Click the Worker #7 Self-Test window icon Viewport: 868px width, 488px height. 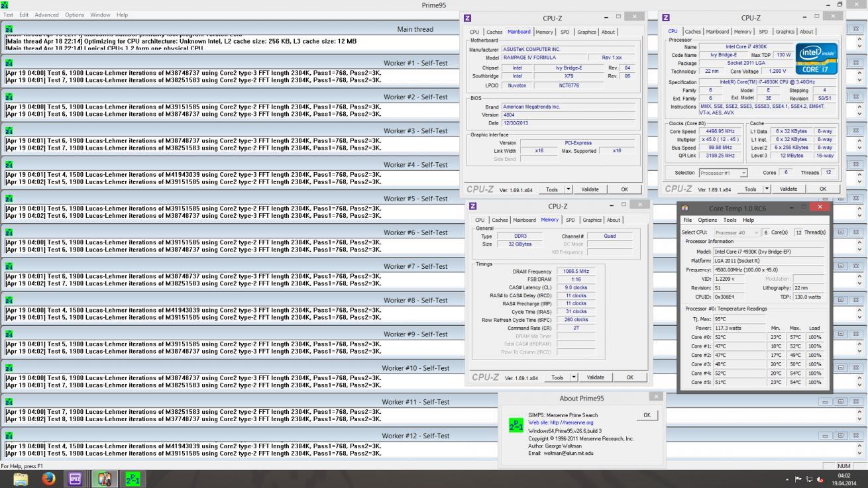pyautogui.click(x=9, y=266)
